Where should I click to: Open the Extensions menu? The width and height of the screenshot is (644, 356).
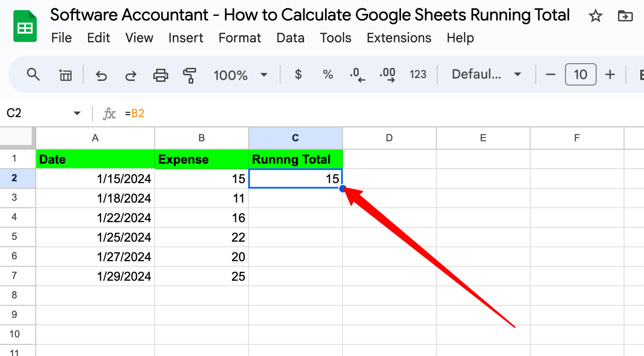click(x=399, y=38)
